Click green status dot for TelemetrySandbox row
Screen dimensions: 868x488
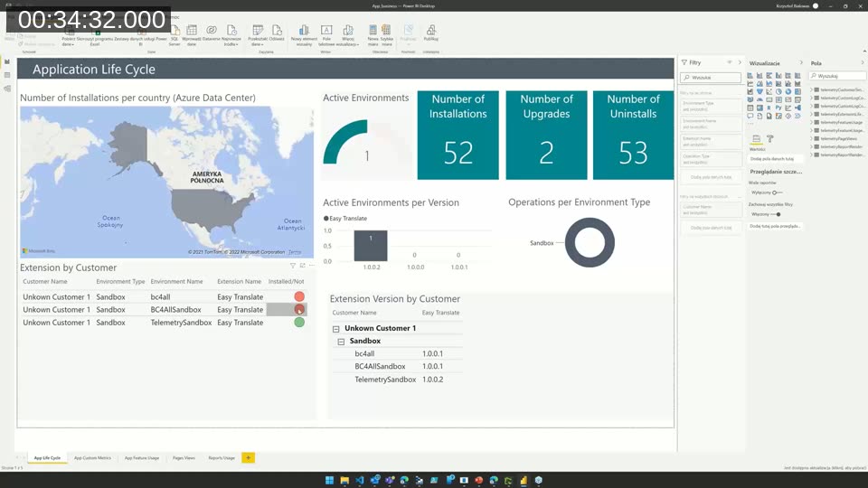pyautogui.click(x=299, y=322)
